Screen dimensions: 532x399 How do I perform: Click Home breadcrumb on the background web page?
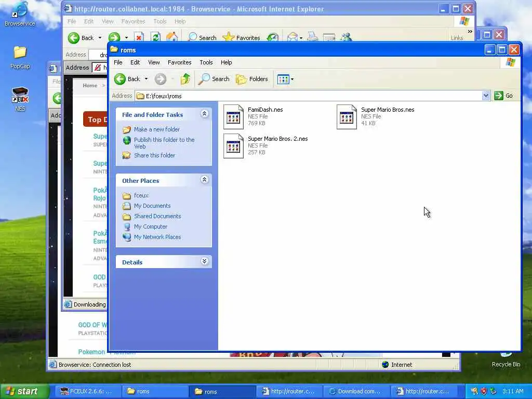point(90,86)
